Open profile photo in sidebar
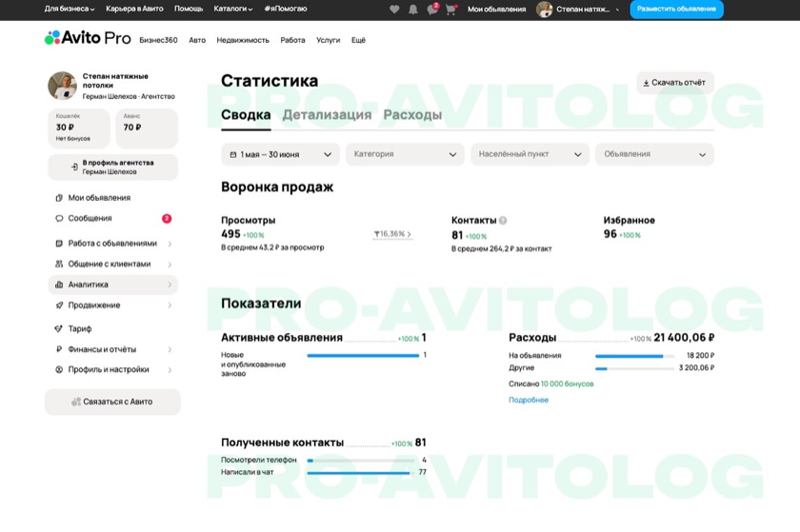Viewport: 800px width, 532px height. (x=62, y=86)
